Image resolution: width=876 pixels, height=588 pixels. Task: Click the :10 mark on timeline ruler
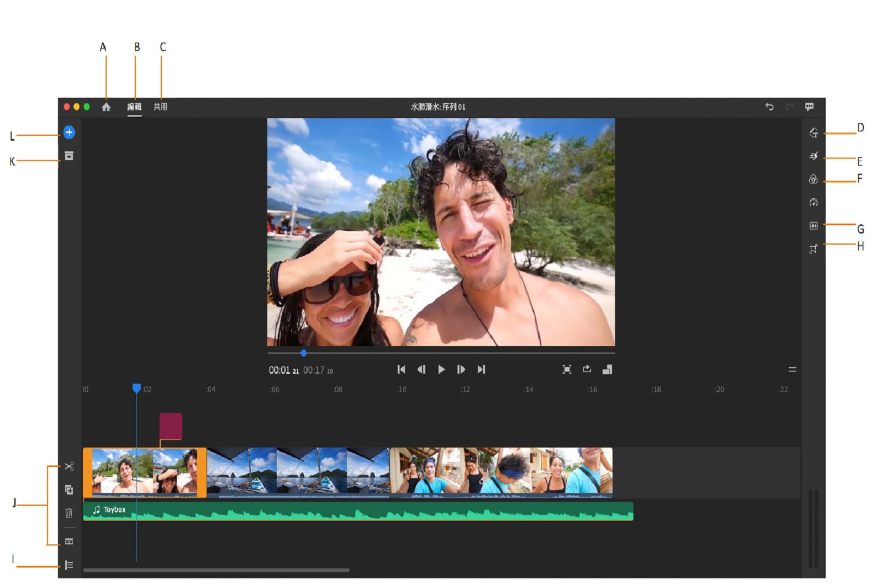coord(402,389)
